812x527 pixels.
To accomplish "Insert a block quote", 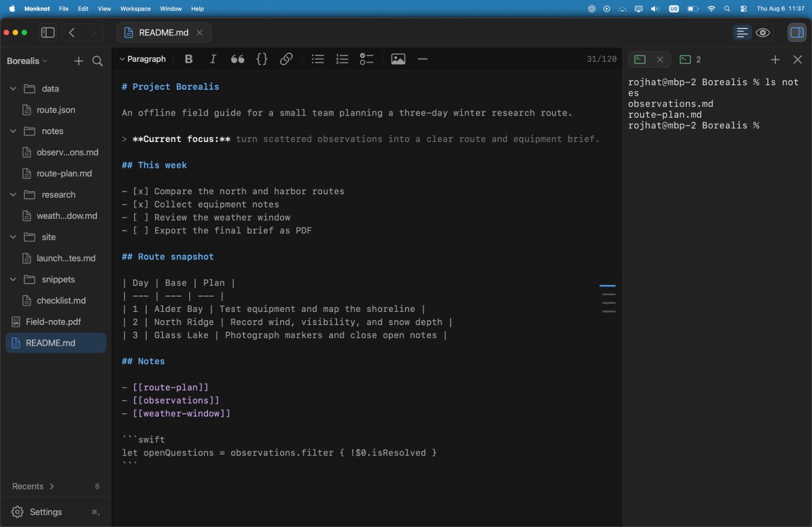I will [x=238, y=59].
